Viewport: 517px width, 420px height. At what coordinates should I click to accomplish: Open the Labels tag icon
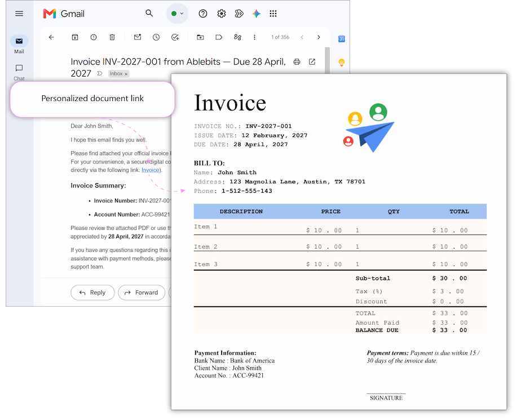(x=219, y=37)
